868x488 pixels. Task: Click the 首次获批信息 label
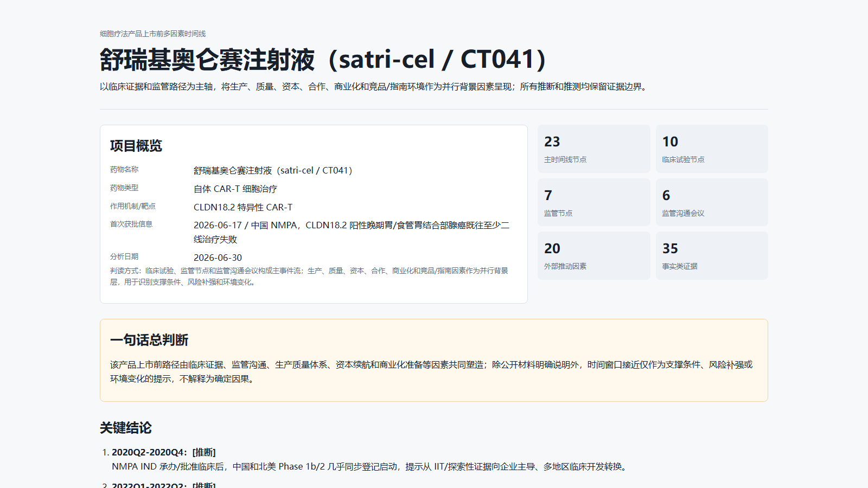point(131,224)
